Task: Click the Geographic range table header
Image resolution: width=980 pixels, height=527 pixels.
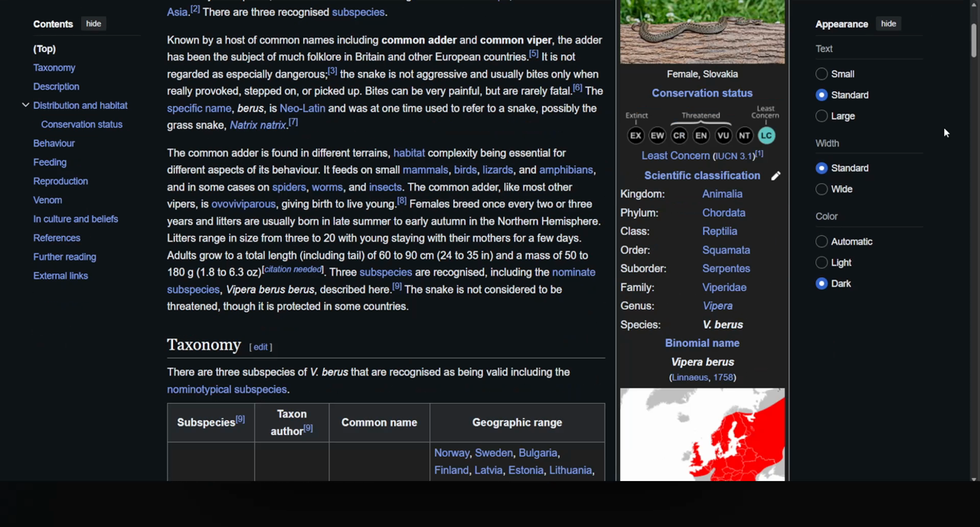Action: tap(517, 423)
